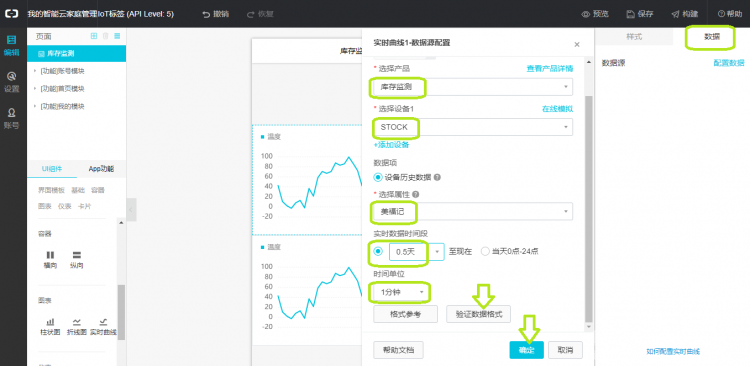The height and width of the screenshot is (366, 750).
Task: Select the 仪表 component category
Action: (x=65, y=207)
